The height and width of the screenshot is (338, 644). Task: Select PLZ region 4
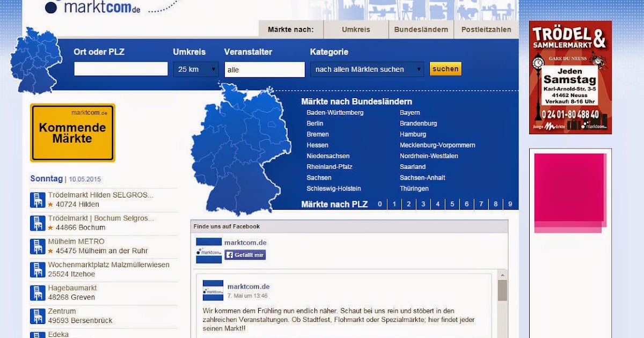pyautogui.click(x=438, y=204)
